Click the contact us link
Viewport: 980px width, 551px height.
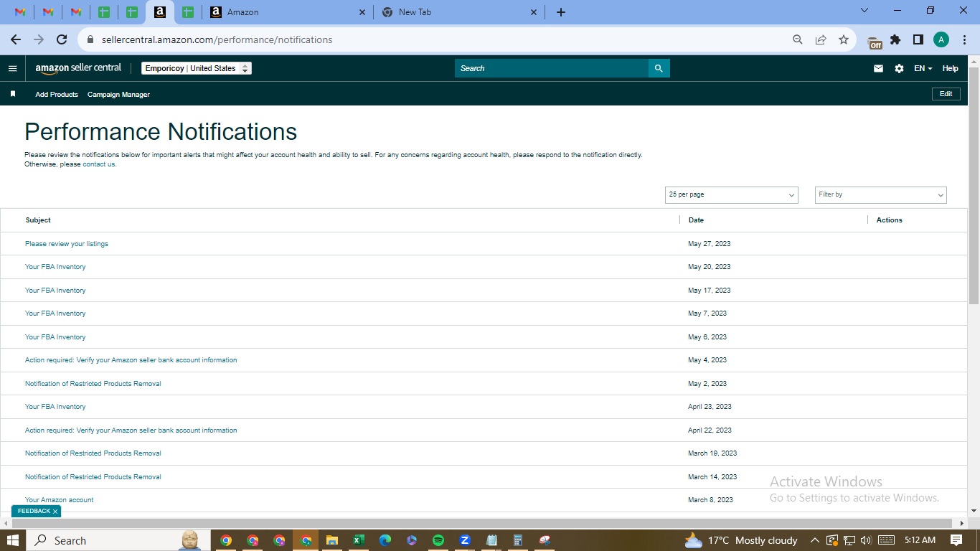point(98,164)
